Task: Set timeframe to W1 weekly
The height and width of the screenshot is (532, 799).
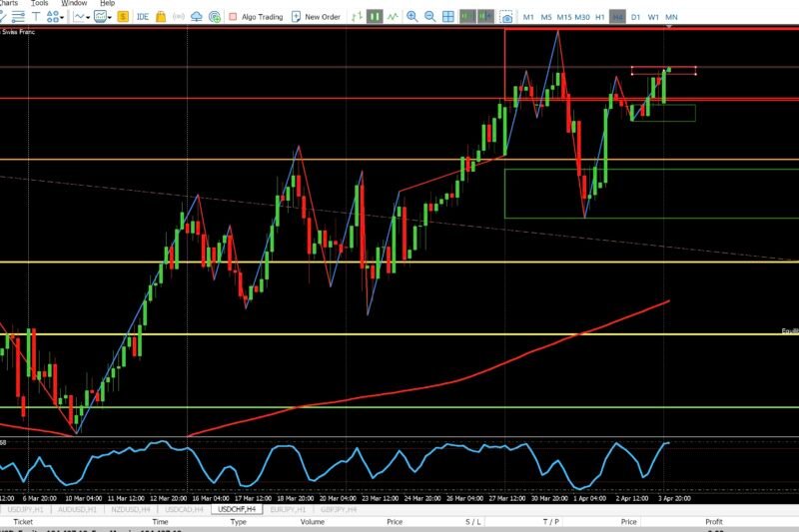Action: tap(653, 17)
